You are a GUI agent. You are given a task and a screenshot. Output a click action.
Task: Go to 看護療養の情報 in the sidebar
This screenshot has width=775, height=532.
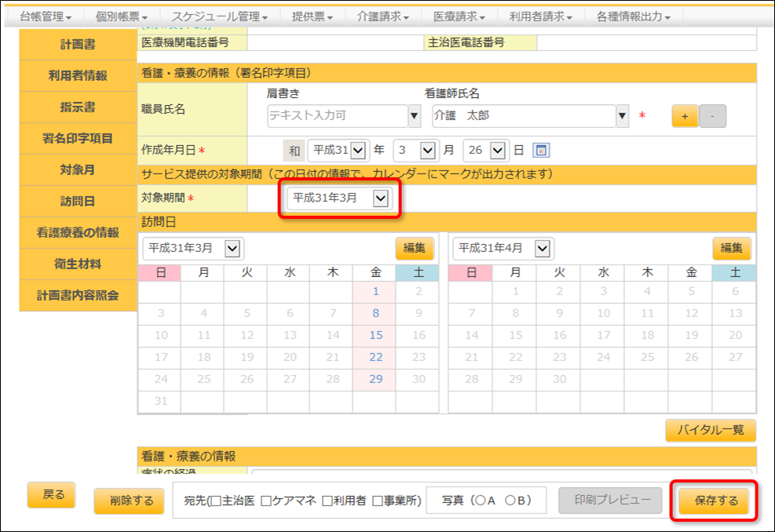pos(78,233)
